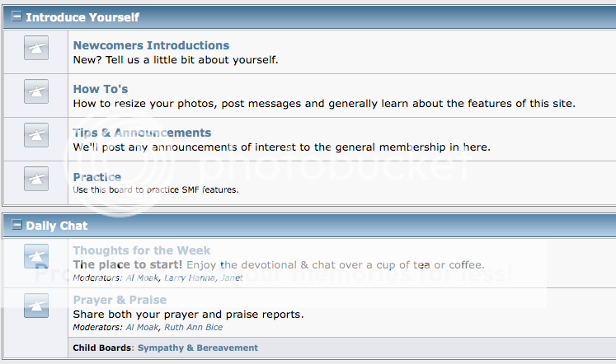Open the Sympathy & Bereavement child board

coord(198,348)
